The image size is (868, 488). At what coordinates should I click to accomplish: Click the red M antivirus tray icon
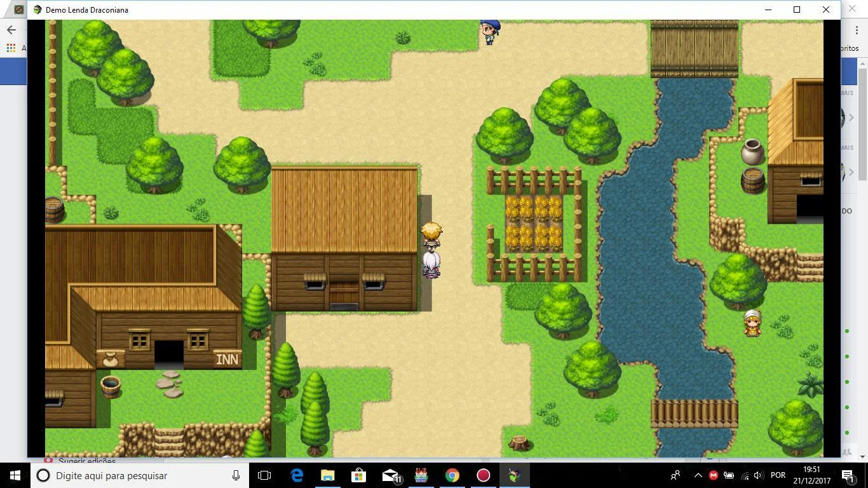(713, 475)
